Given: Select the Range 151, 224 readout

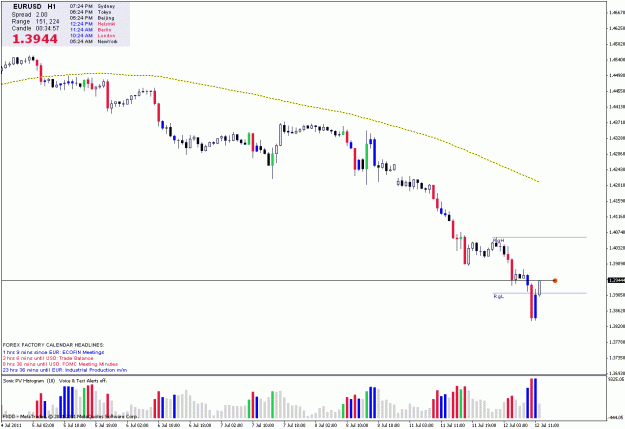Looking at the screenshot, I should [x=35, y=22].
